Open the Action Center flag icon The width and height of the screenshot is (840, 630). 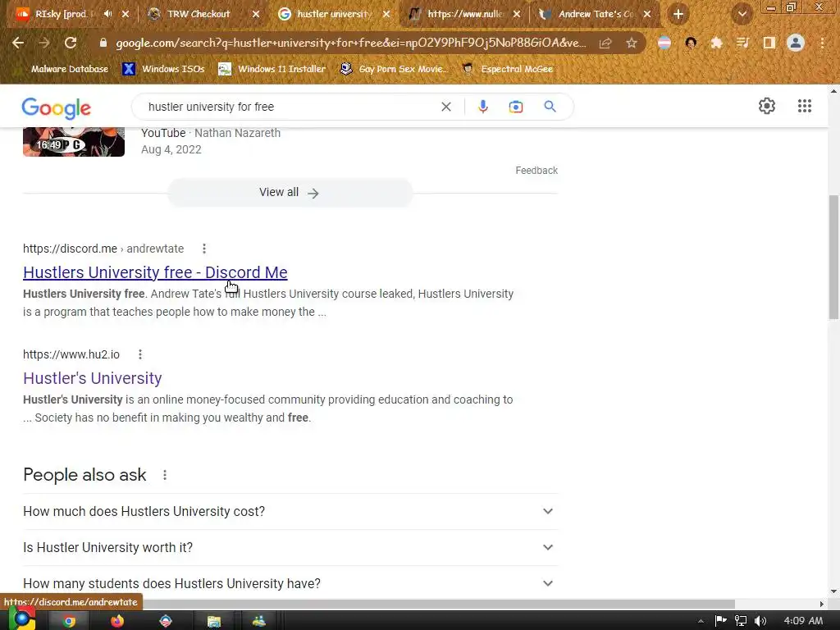coord(720,621)
